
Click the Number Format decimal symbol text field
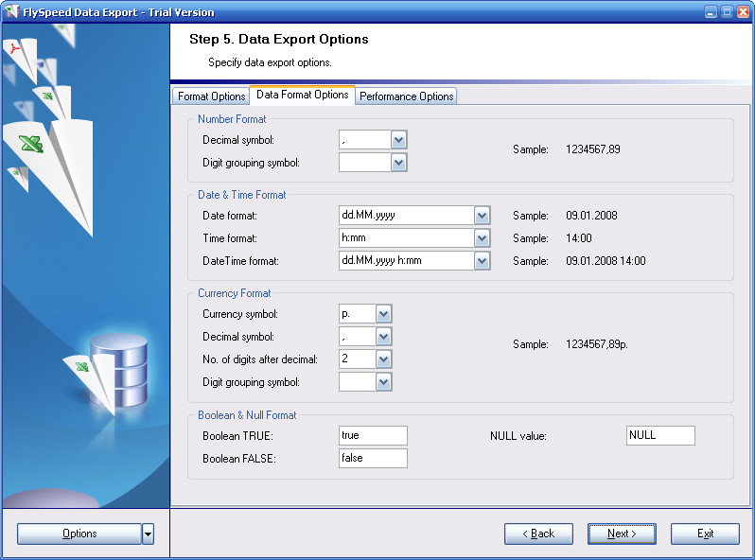click(x=365, y=140)
